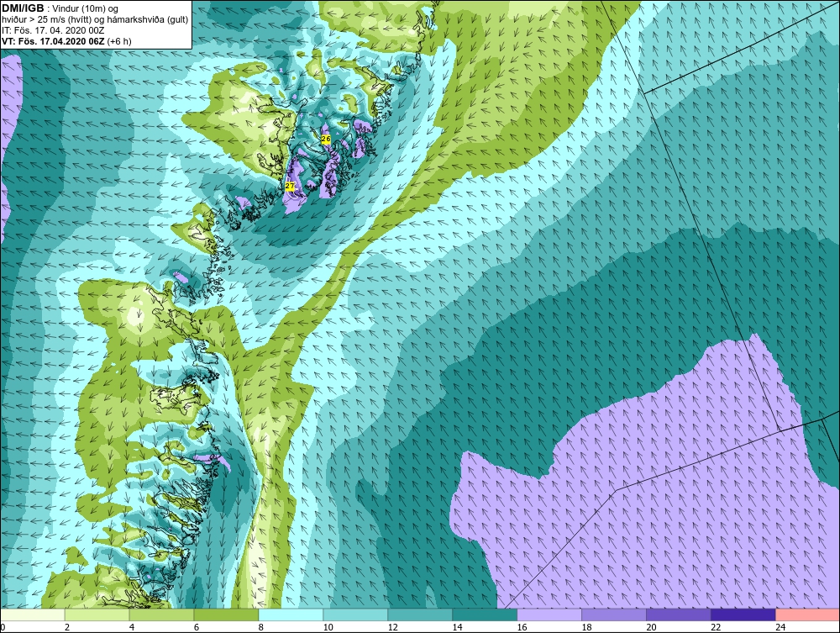Viewport: 840px width, 633px height.
Task: Click the 'VT: Fös. 17.04.2020 06Z' valid time text
Action: [54, 41]
